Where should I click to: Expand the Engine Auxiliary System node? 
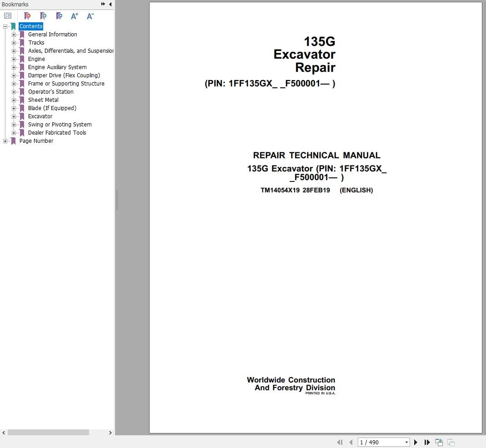14,67
